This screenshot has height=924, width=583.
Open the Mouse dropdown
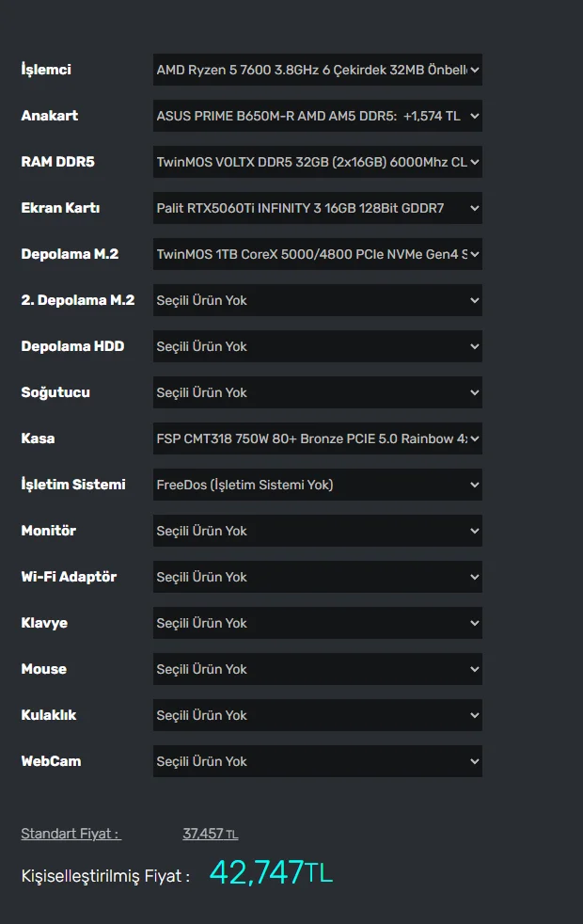[318, 669]
